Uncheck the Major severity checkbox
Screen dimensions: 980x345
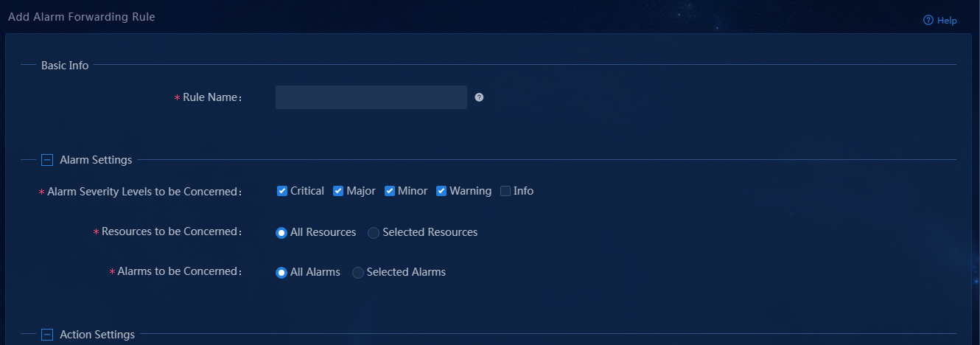[x=338, y=191]
